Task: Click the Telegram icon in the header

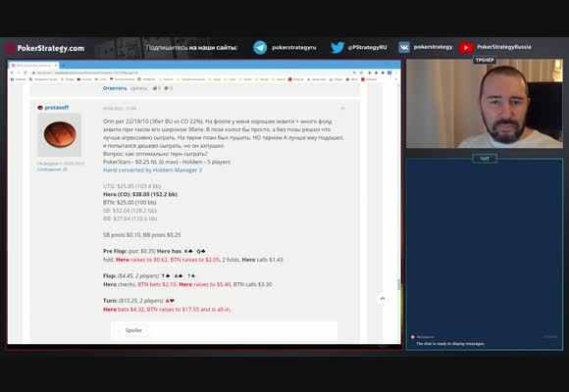Action: tap(260, 47)
